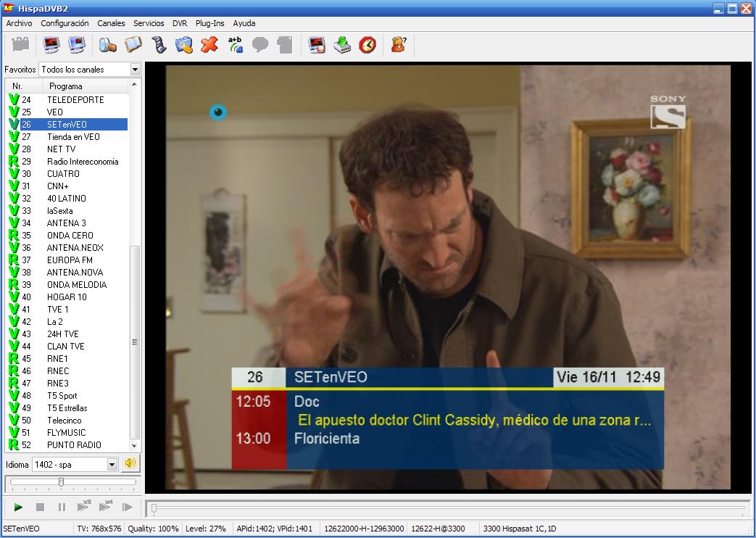Open the DVR menu

coord(180,23)
